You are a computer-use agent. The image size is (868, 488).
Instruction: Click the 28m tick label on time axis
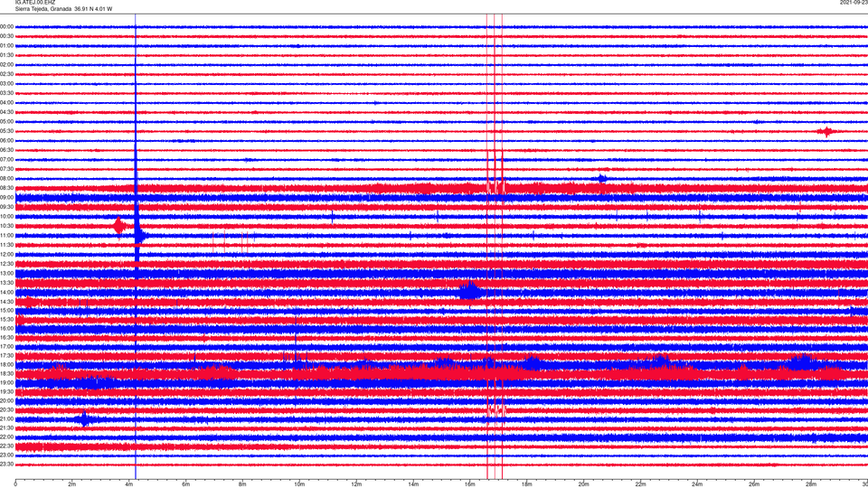tap(811, 484)
